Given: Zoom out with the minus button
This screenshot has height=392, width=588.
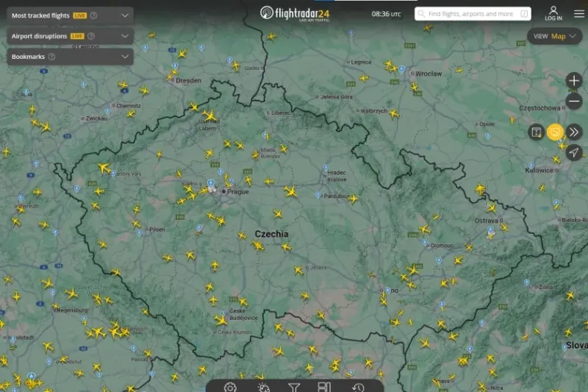Looking at the screenshot, I should 574,101.
